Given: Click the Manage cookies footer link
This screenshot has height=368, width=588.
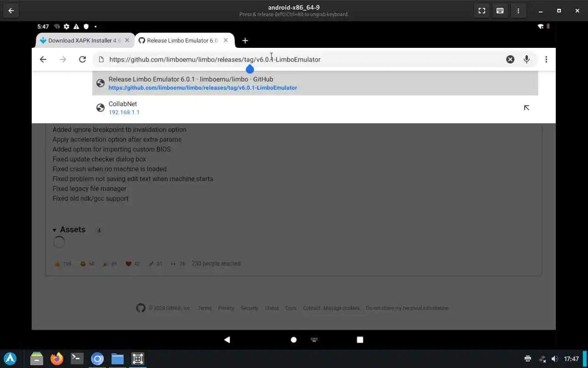Looking at the screenshot, I should pyautogui.click(x=341, y=308).
